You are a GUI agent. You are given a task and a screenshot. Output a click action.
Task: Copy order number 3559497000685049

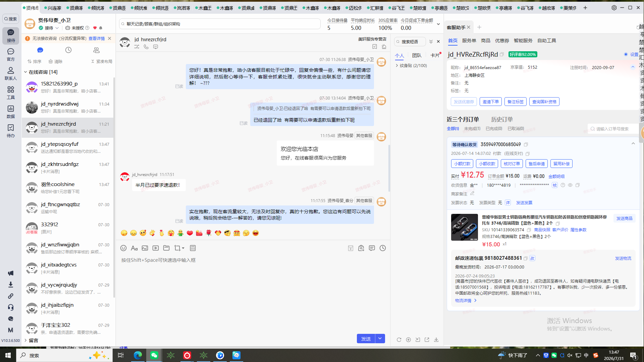pyautogui.click(x=526, y=144)
